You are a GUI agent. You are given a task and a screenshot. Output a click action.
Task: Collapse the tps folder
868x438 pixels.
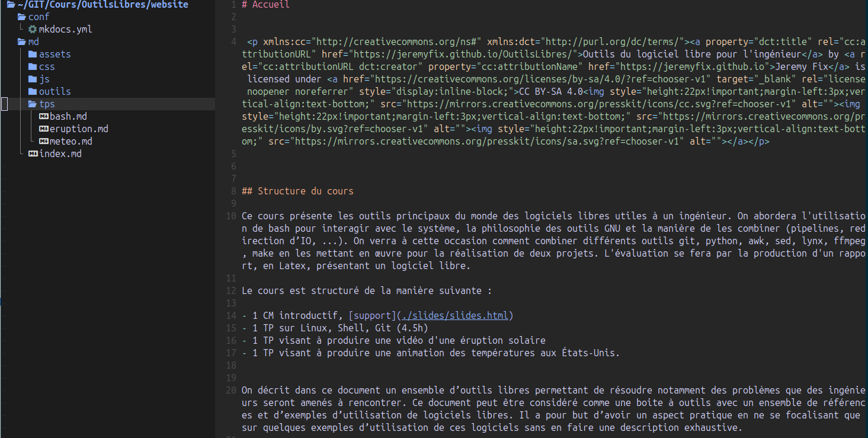[x=47, y=104]
